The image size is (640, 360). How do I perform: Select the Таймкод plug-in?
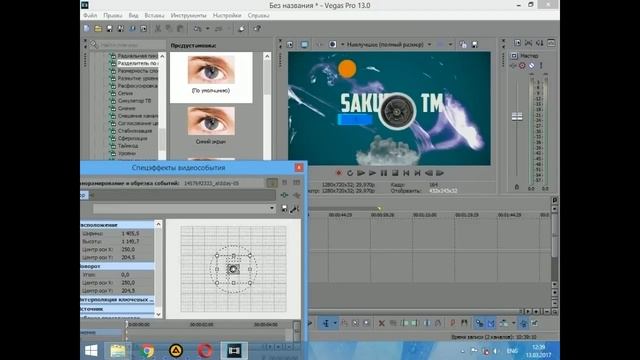[128, 146]
